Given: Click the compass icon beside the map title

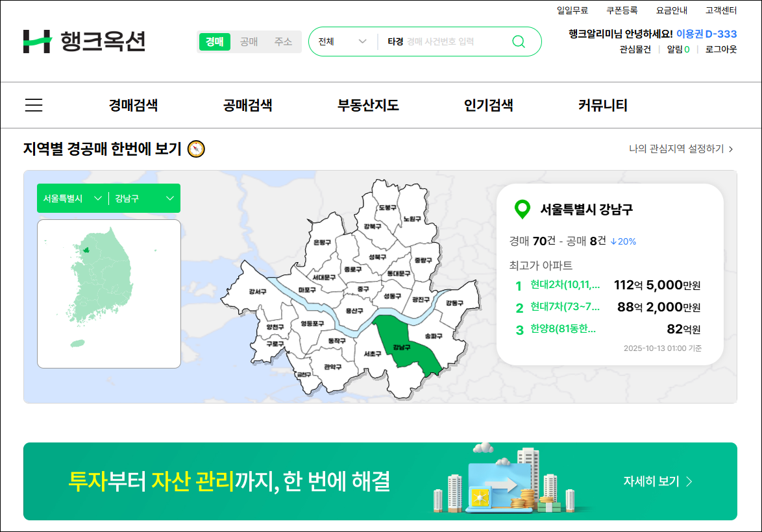Looking at the screenshot, I should [196, 149].
